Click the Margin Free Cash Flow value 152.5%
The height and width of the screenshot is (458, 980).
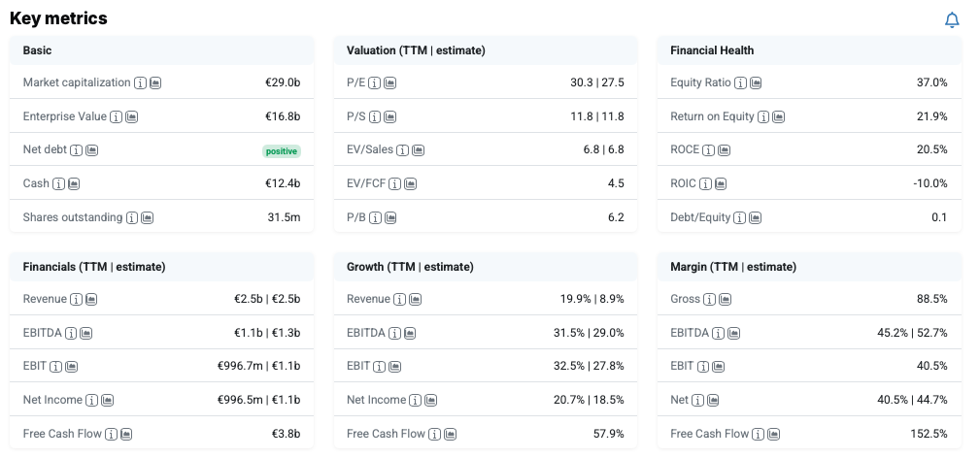[927, 435]
